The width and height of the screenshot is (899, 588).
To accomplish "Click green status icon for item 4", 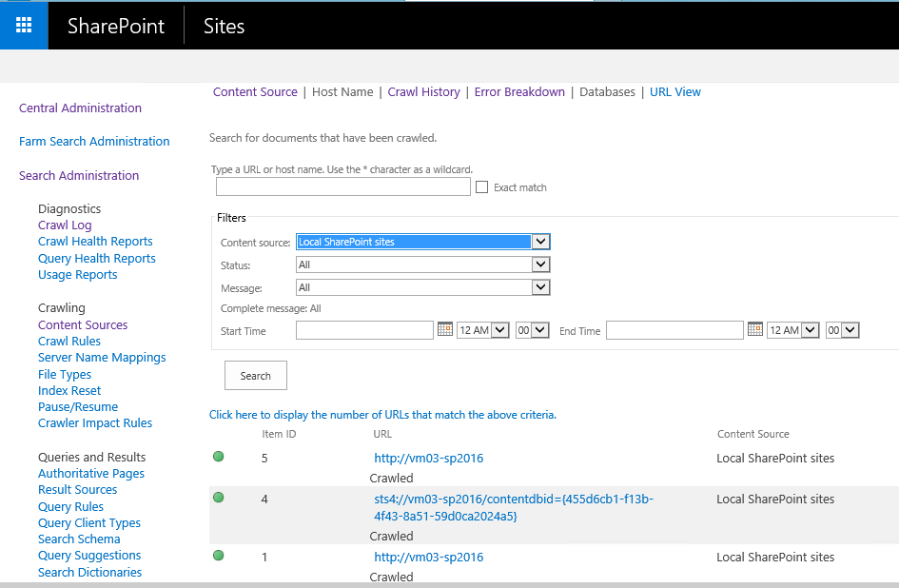I will click(x=219, y=498).
